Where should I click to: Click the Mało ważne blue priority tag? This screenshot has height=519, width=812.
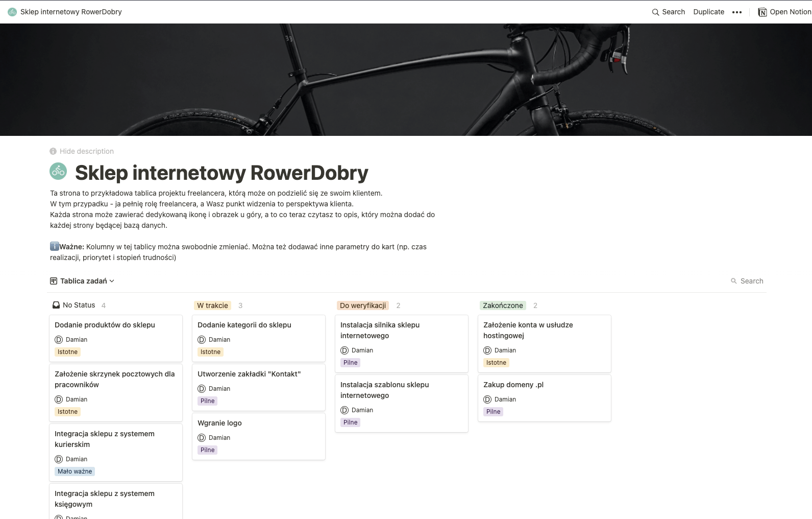tap(75, 471)
